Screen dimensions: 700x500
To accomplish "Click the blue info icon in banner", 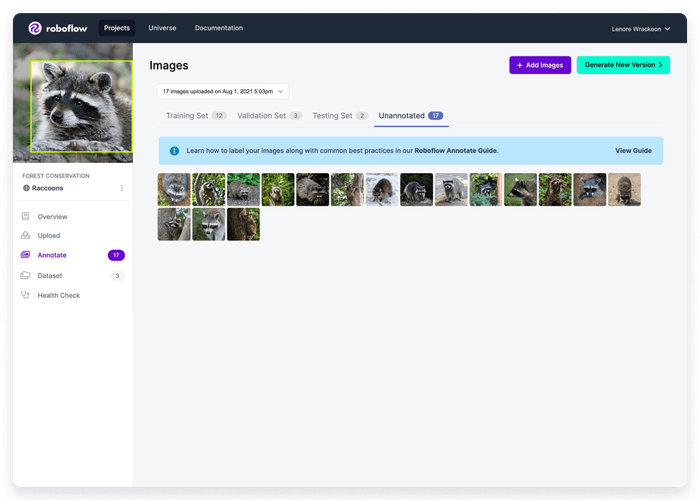I will (x=174, y=151).
